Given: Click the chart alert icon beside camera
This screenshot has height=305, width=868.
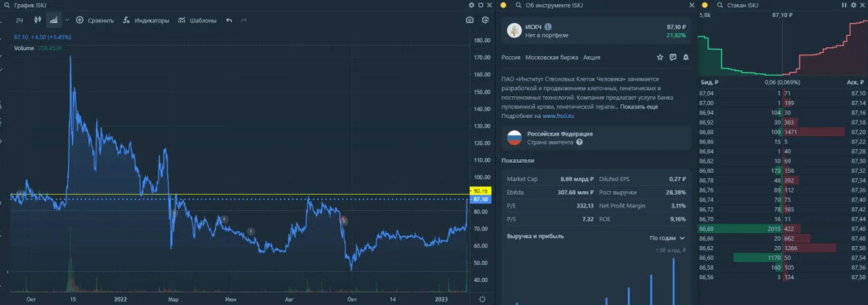Looking at the screenshot, I should click(485, 20).
